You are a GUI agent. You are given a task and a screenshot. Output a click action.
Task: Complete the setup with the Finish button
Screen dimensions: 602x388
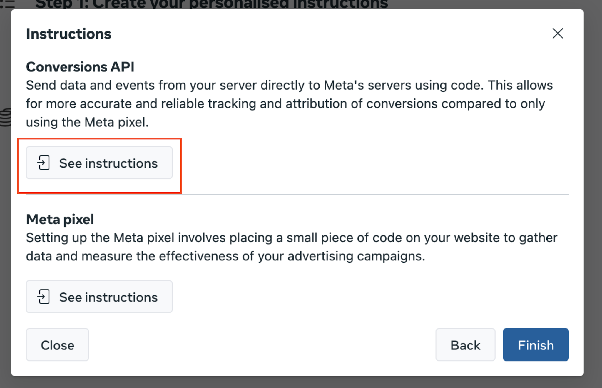[536, 345]
